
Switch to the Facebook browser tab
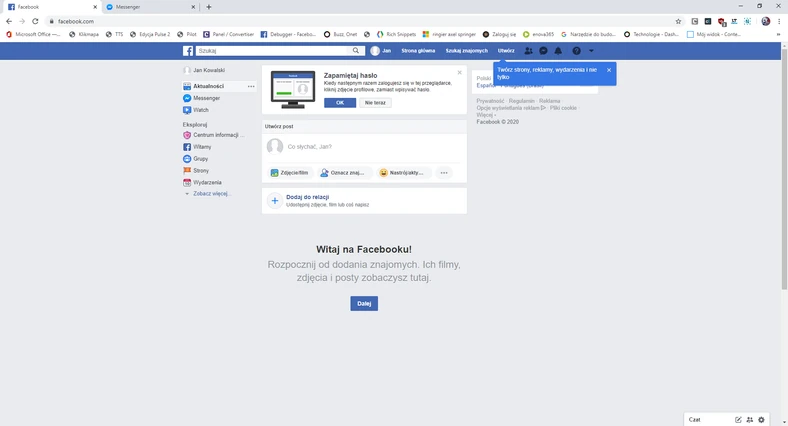click(x=53, y=7)
